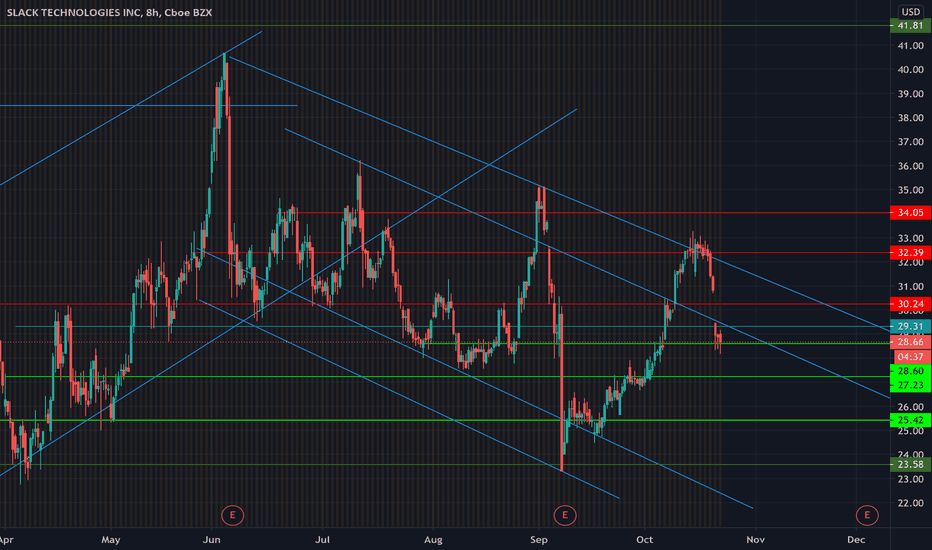This screenshot has height=550, width=932.
Task: Select the 32.39 red price label
Action: [910, 253]
